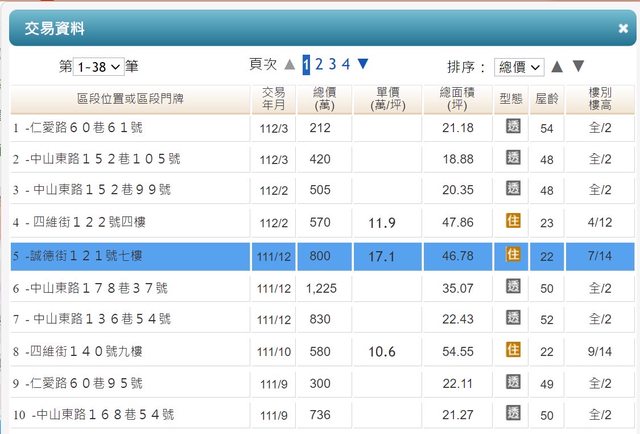Click 住 type icon on highlighted 誠德街 row
The image size is (640, 434).
click(513, 254)
